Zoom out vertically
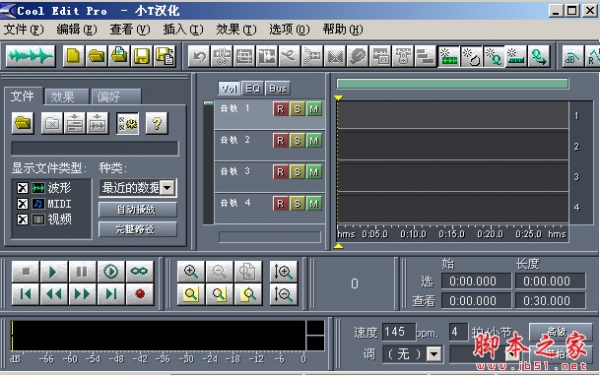 click(284, 294)
